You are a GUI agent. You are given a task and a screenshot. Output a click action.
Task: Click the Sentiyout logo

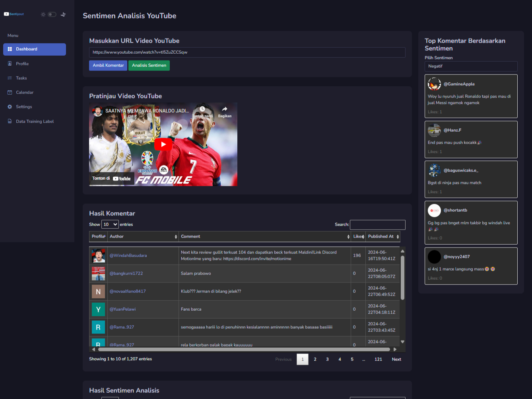coord(14,14)
